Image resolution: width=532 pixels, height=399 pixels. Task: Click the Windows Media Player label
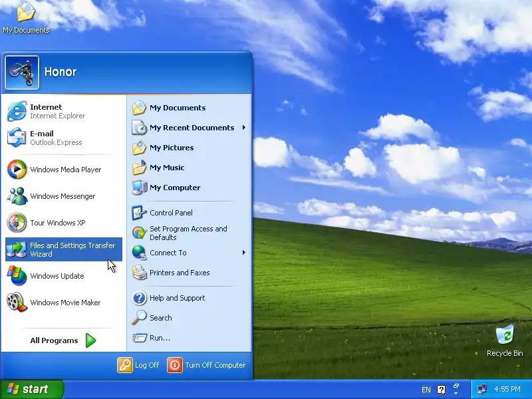coord(65,170)
